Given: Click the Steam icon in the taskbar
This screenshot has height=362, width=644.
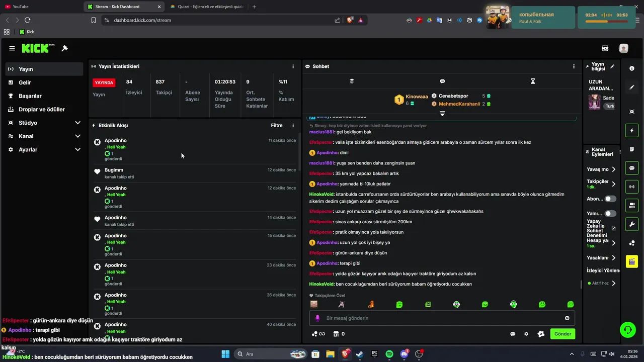Looking at the screenshot, I should (359, 354).
